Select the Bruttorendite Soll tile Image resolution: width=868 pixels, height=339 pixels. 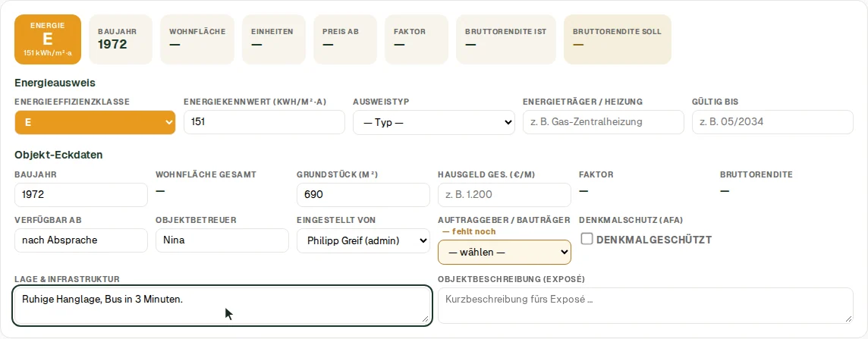pyautogui.click(x=617, y=39)
